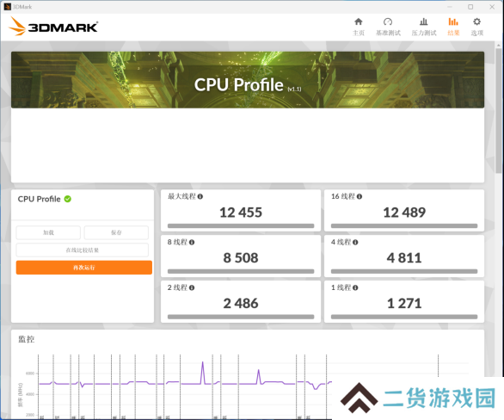This screenshot has width=504, height=420.
Task: Click the progress bar under 12 489
Action: 404,225
